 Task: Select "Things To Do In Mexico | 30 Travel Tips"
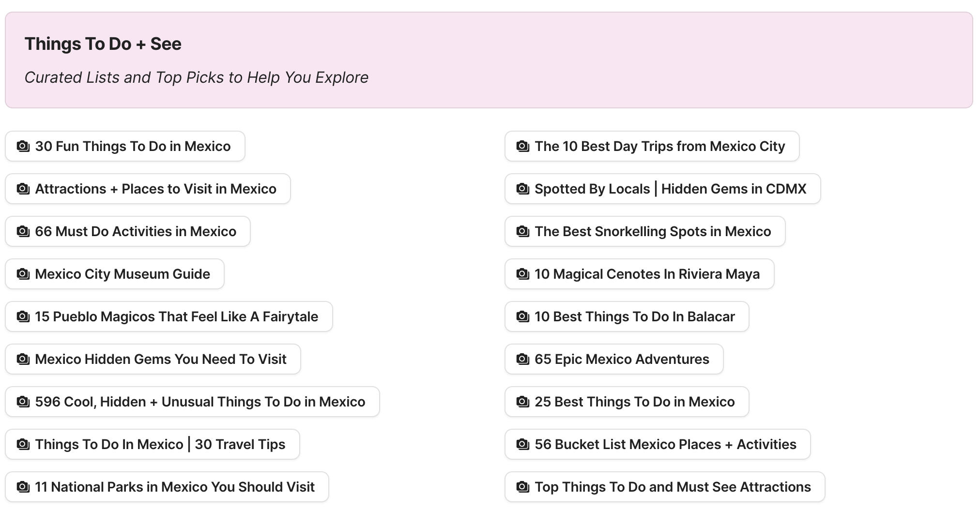[152, 444]
